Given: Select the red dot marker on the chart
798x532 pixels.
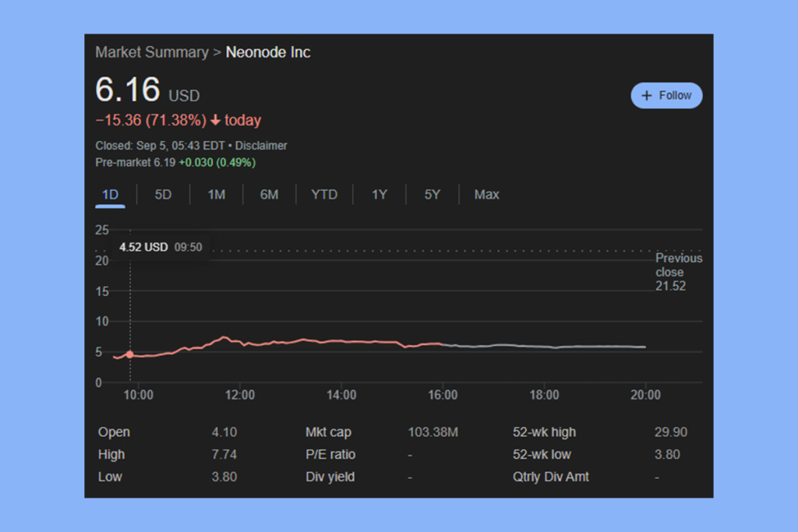Looking at the screenshot, I should 130,354.
